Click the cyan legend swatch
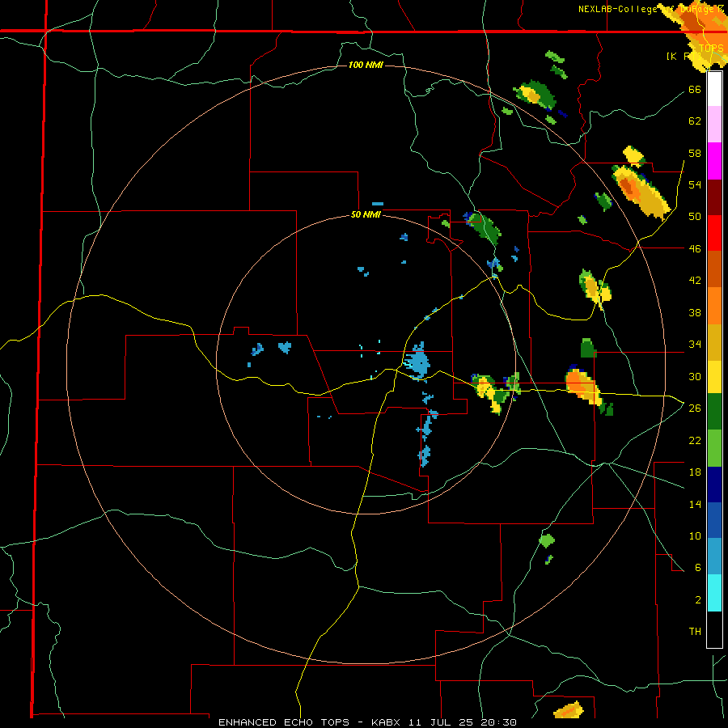 pyautogui.click(x=714, y=593)
